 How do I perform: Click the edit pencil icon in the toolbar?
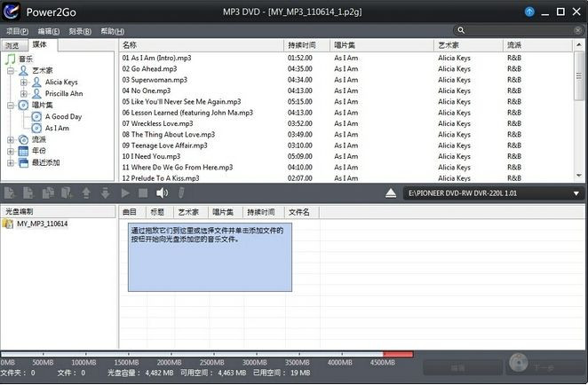click(x=181, y=192)
